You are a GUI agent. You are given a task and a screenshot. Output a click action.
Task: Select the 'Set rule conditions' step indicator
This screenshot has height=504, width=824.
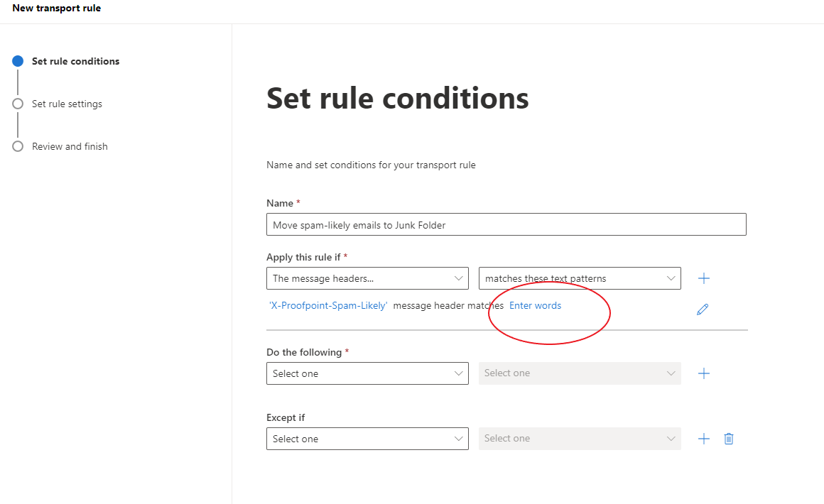pyautogui.click(x=18, y=61)
